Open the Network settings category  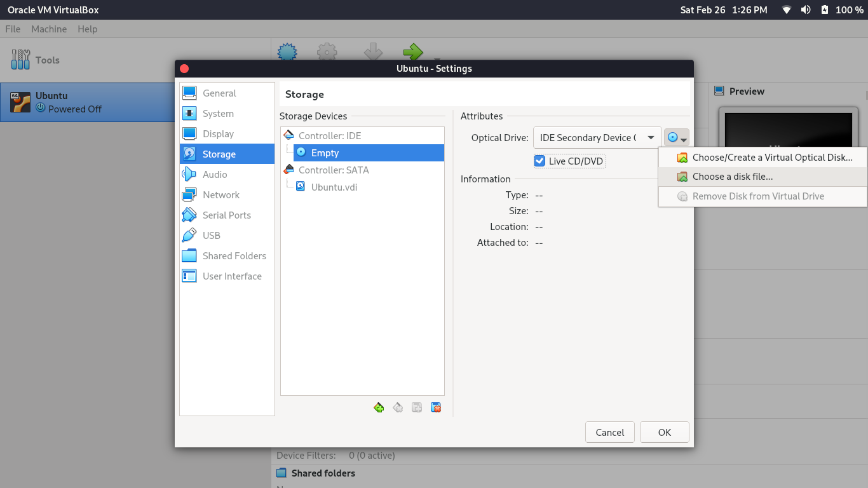coord(220,195)
